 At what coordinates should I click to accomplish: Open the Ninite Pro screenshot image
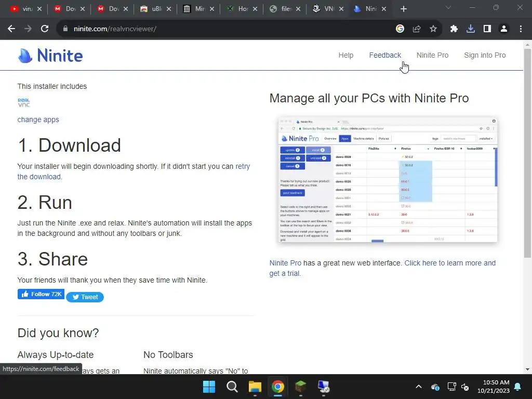tap(388, 180)
